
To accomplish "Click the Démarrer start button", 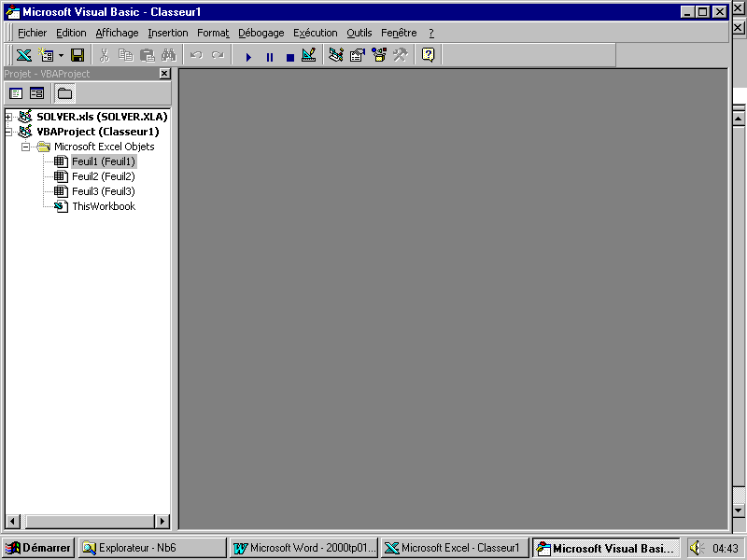I will coord(37,548).
